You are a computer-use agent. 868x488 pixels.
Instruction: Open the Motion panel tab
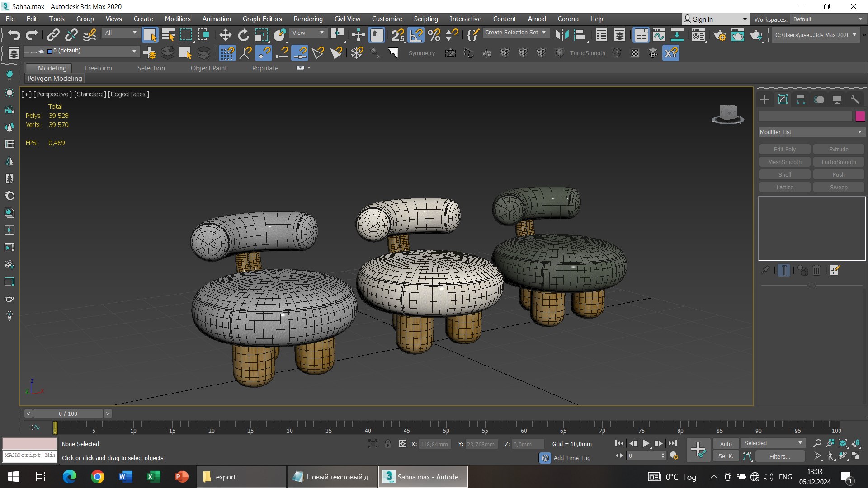pos(819,99)
